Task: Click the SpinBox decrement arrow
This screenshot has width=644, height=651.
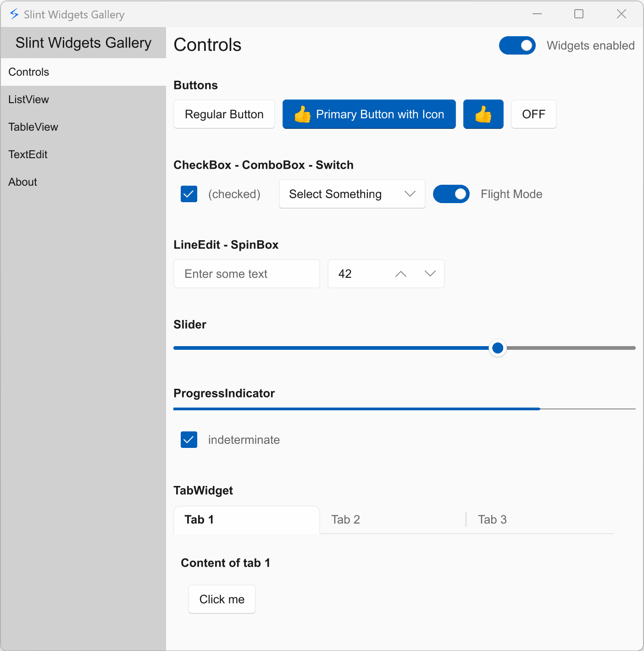Action: point(430,274)
